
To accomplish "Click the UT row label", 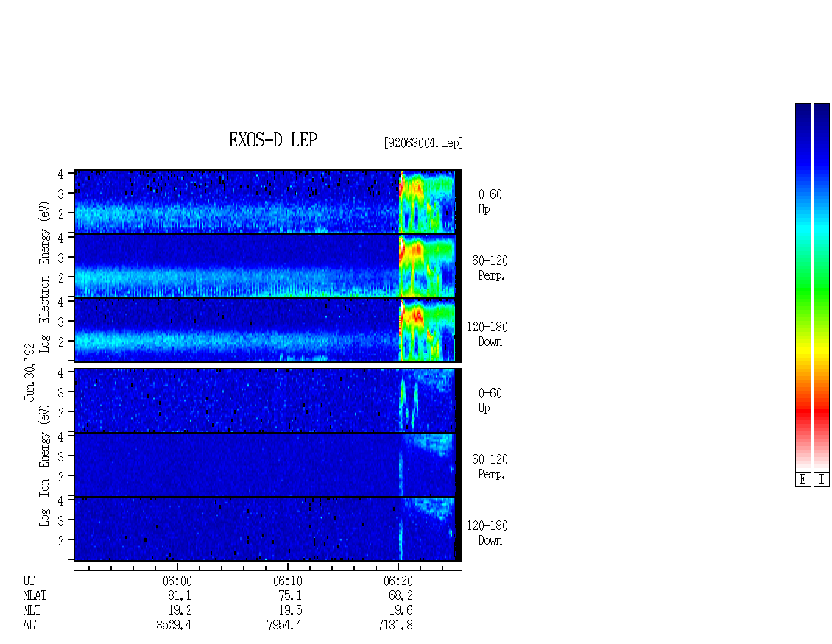I will [29, 581].
